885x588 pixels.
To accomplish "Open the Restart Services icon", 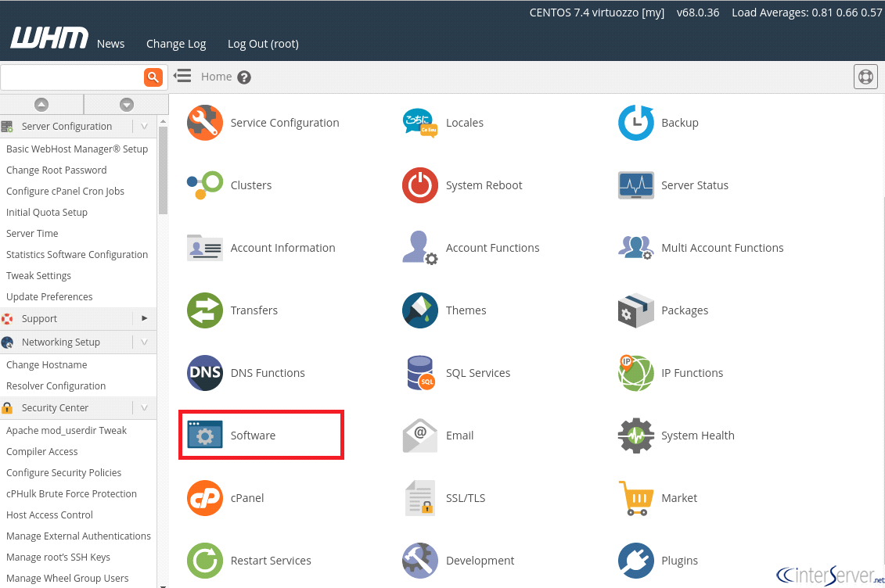I will 205,561.
